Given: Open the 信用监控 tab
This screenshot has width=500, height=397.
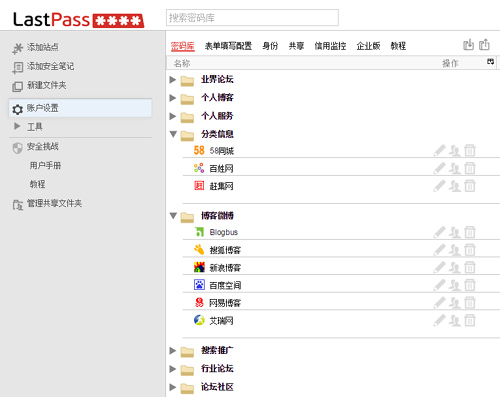Looking at the screenshot, I should [330, 46].
